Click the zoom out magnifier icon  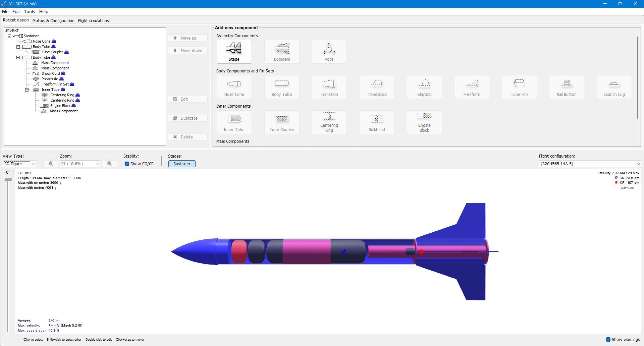pos(51,164)
